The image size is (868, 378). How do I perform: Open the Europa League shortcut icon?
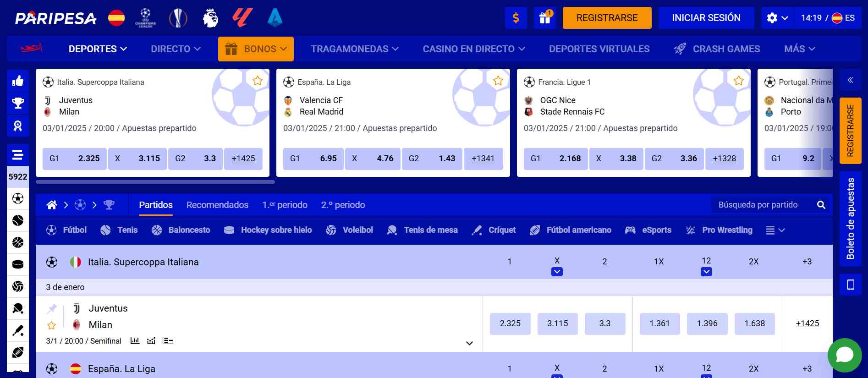click(x=178, y=18)
